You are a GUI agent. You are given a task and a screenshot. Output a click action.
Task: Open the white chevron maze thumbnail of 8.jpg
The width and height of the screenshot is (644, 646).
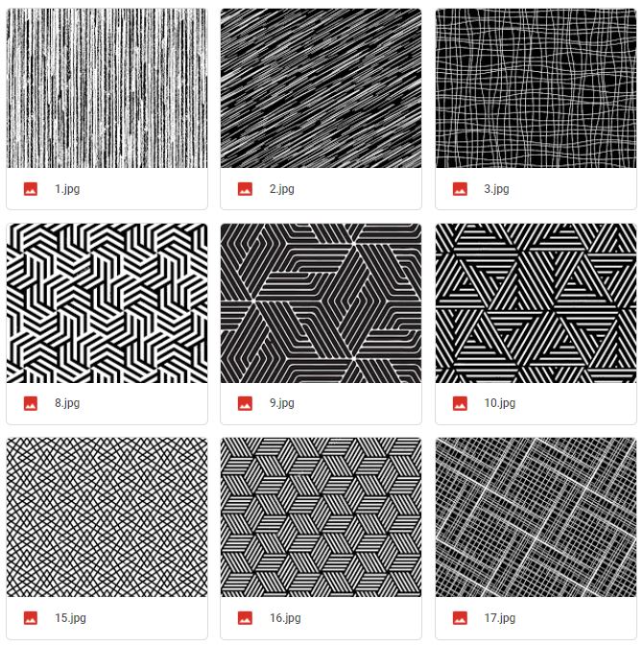pos(107,303)
